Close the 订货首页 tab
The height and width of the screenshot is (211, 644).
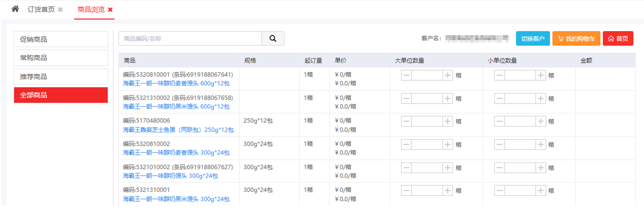(60, 10)
